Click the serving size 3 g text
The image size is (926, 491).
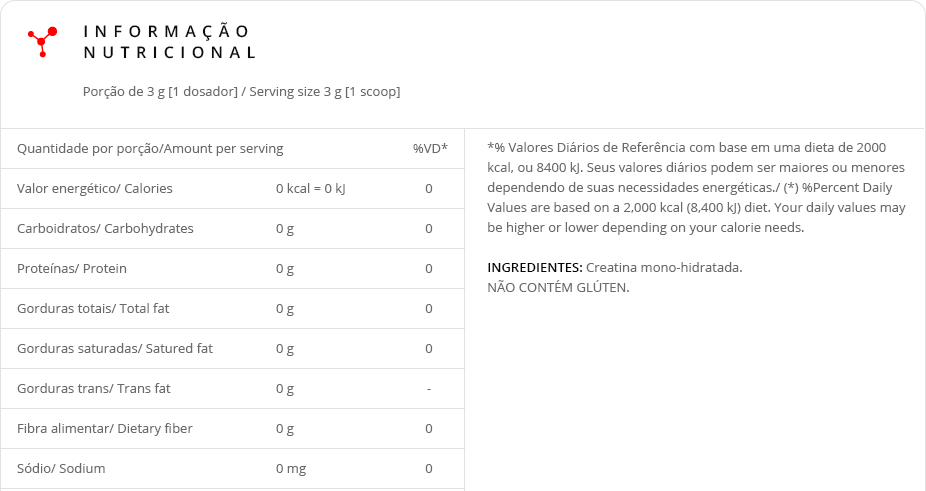coord(241,92)
